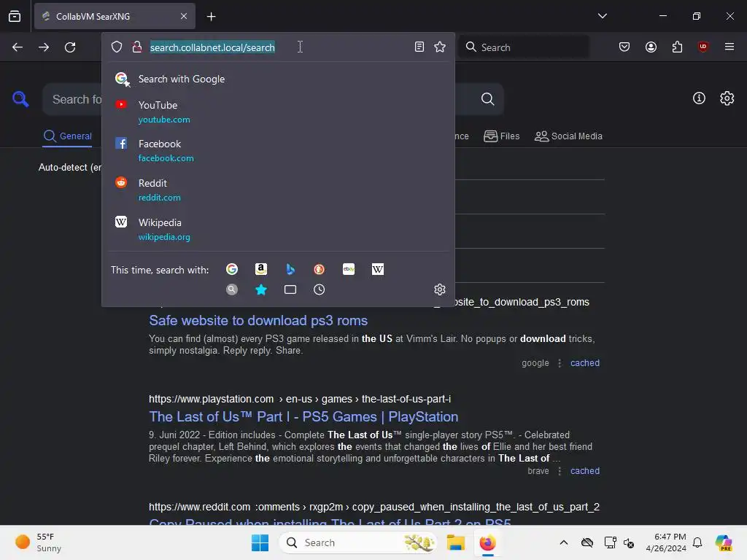Search this time with Wikipedia icon
The height and width of the screenshot is (560, 747).
(x=378, y=270)
